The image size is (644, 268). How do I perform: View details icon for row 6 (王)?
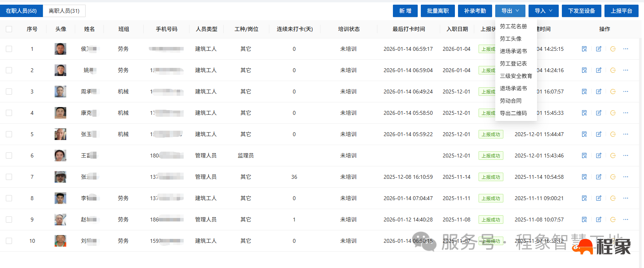click(x=584, y=156)
